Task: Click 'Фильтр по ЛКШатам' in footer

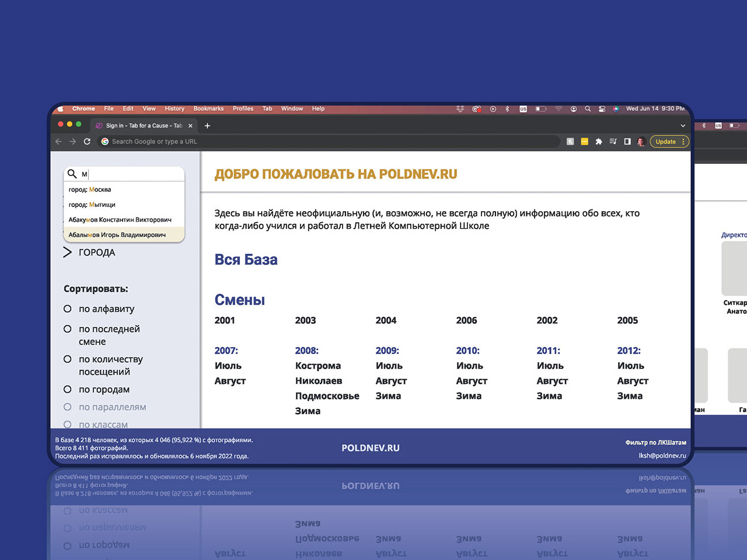Action: click(656, 443)
